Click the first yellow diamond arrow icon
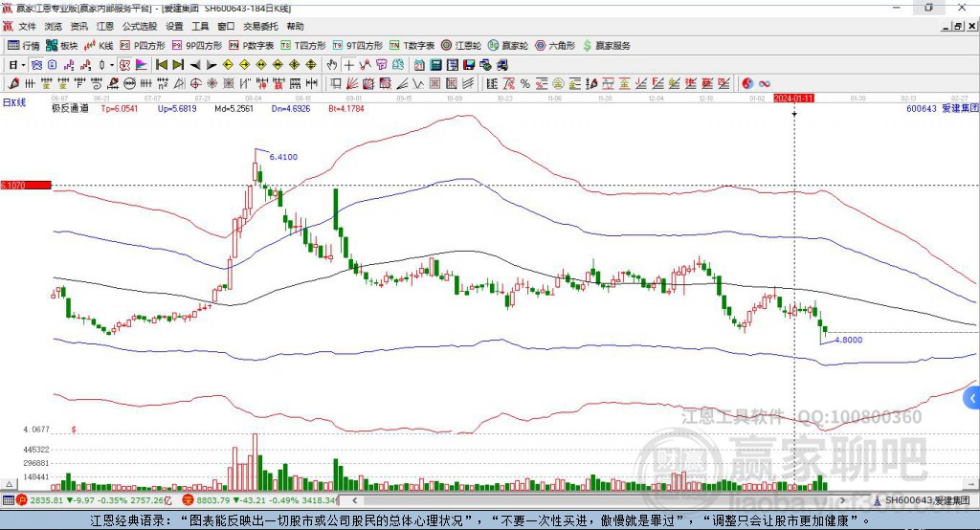This screenshot has height=530, width=980. coord(228,65)
